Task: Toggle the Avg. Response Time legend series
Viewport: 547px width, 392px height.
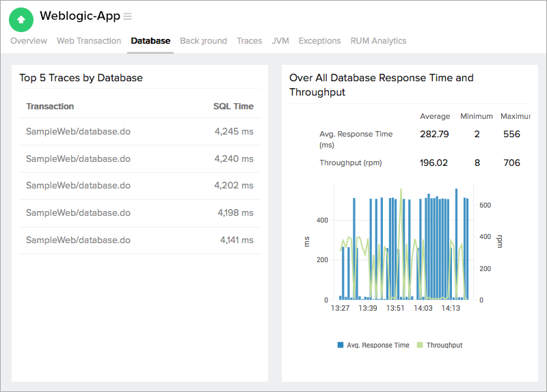Action: (378, 346)
